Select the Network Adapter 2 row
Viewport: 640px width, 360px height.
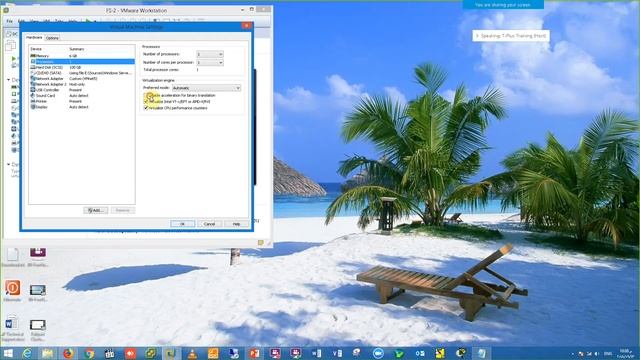(82, 84)
